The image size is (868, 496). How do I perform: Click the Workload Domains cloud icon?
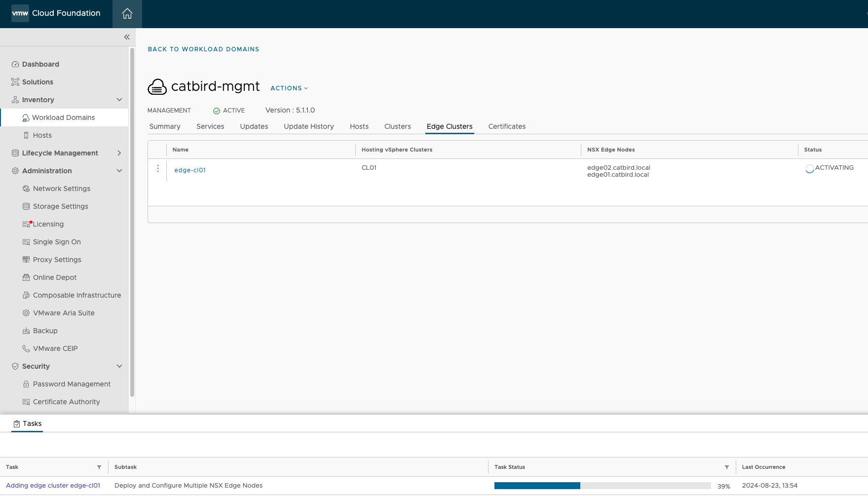(26, 117)
